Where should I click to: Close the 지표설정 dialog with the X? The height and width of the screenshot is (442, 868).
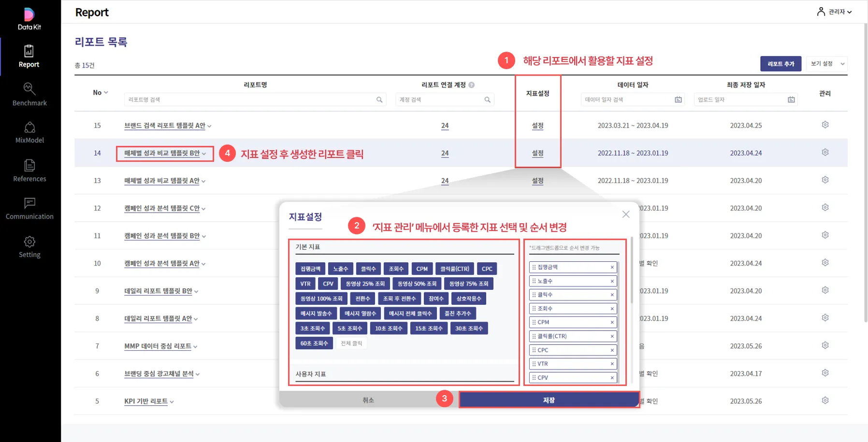coord(626,214)
